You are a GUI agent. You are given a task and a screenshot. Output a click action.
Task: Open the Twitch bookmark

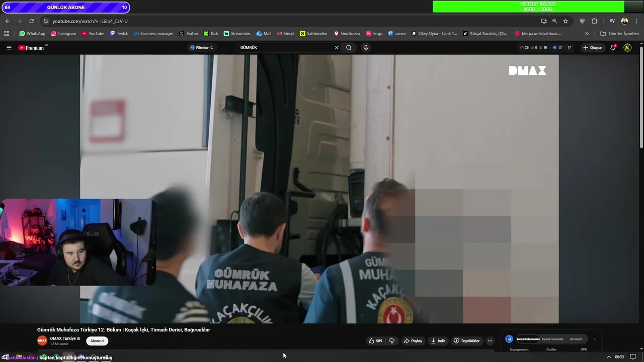(119, 34)
